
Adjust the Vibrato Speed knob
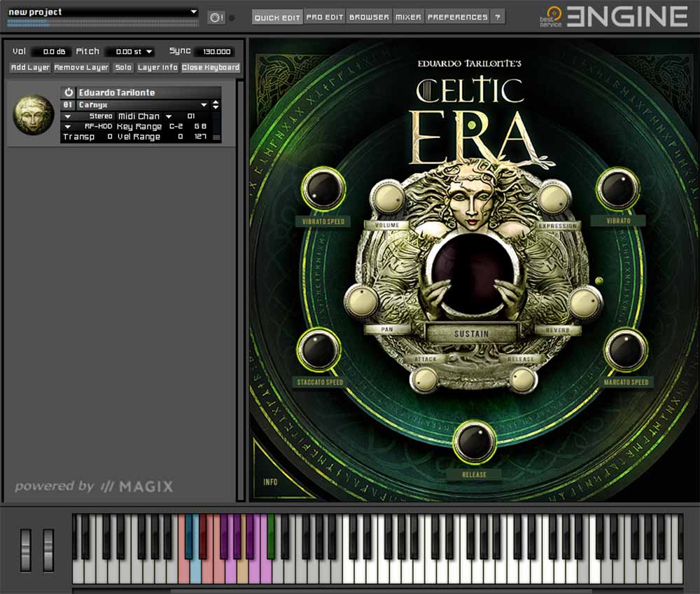(x=323, y=190)
